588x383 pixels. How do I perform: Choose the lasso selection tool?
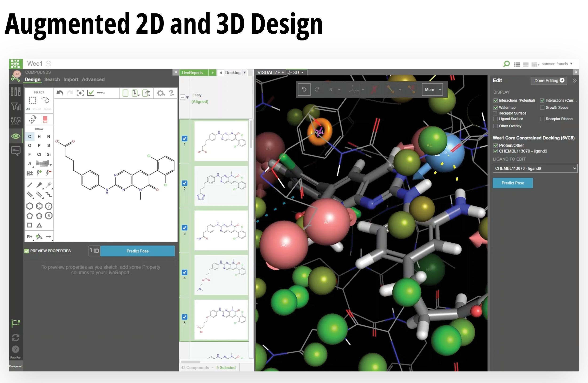45,100
